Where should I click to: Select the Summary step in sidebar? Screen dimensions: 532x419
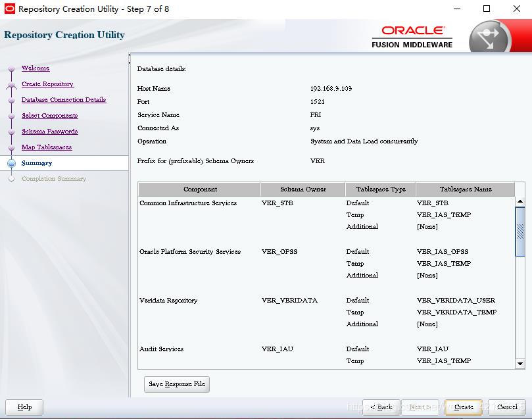[x=37, y=163]
